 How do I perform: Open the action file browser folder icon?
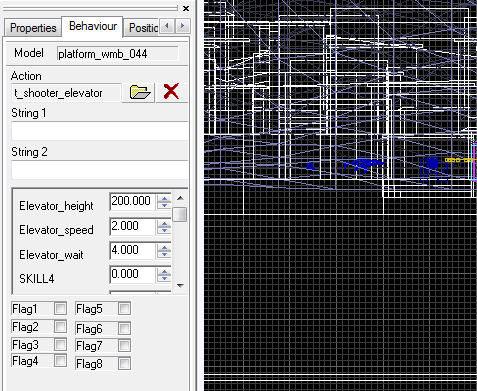(x=138, y=92)
